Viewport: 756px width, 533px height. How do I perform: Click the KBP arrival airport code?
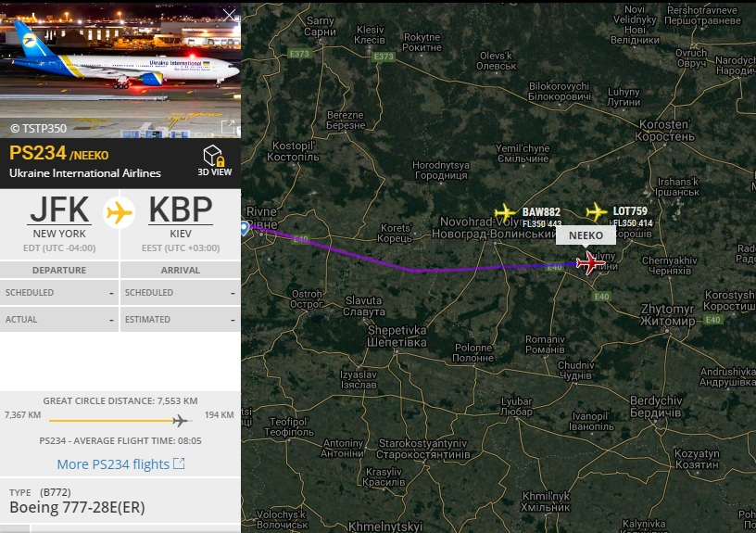coord(181,209)
